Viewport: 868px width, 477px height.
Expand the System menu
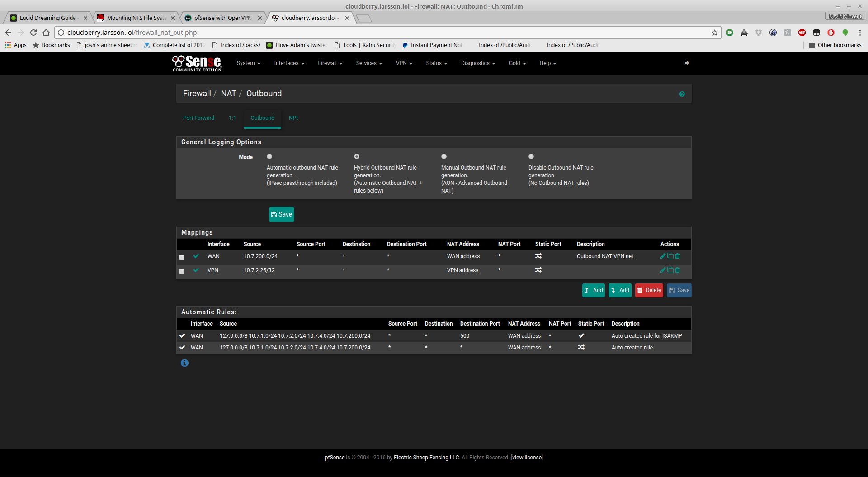coord(249,63)
